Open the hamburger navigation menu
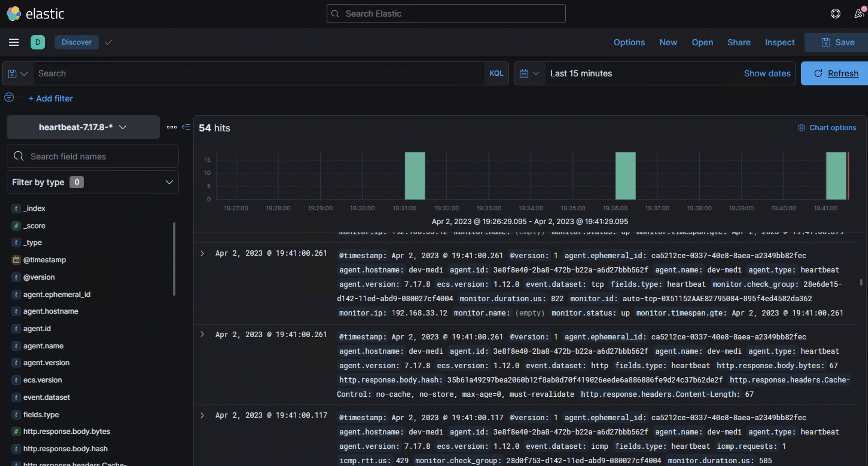The width and height of the screenshot is (868, 466). (x=14, y=42)
